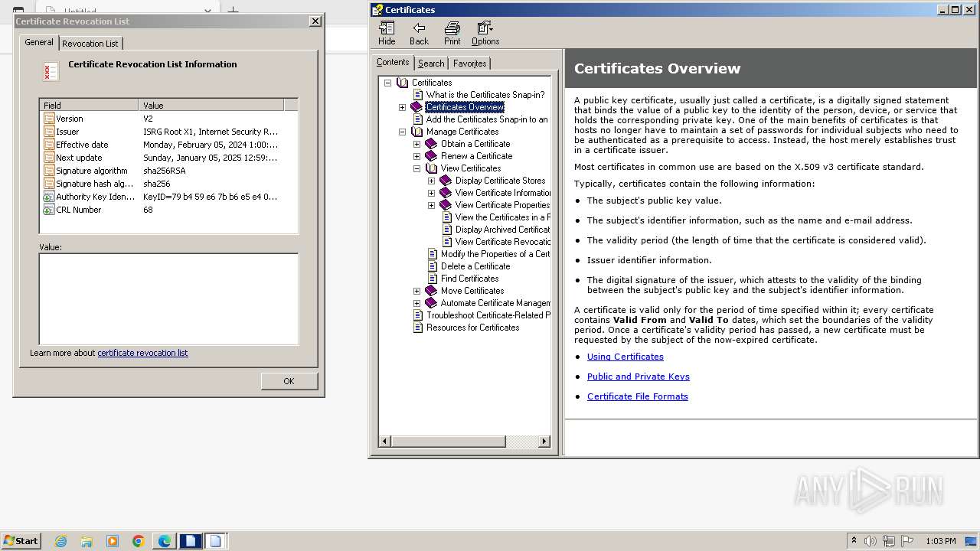
Task: Click inside the empty Value text box
Action: click(x=168, y=299)
